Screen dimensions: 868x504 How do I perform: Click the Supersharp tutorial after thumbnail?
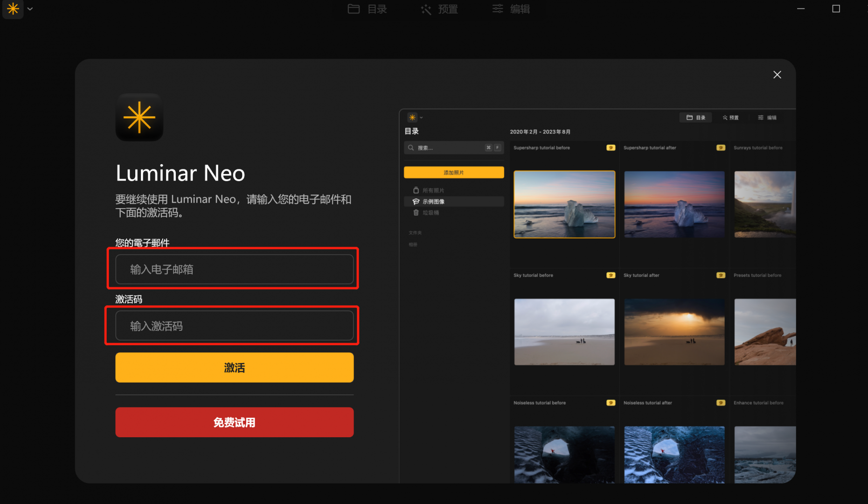coord(674,204)
